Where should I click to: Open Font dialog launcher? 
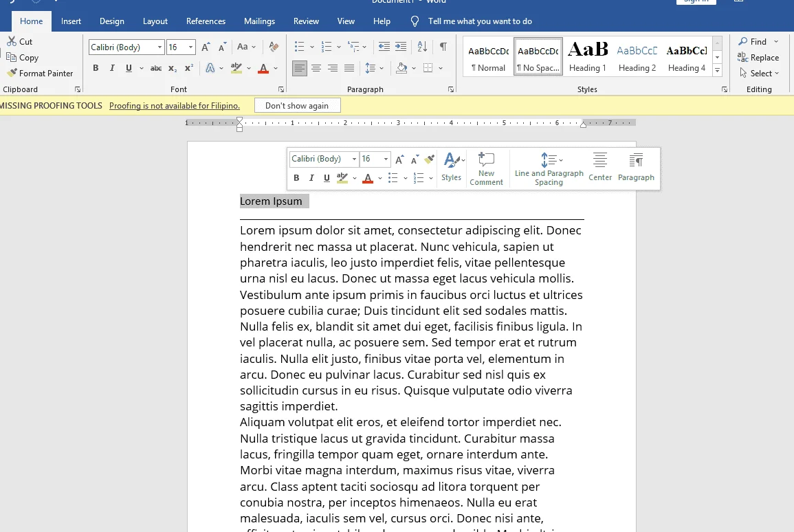pyautogui.click(x=281, y=89)
